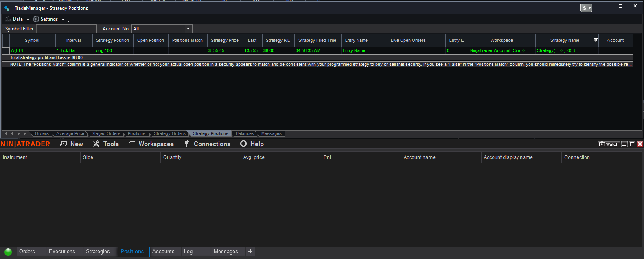Click the Strategy Name column filter icon
This screenshot has width=644, height=259.
(595, 40)
